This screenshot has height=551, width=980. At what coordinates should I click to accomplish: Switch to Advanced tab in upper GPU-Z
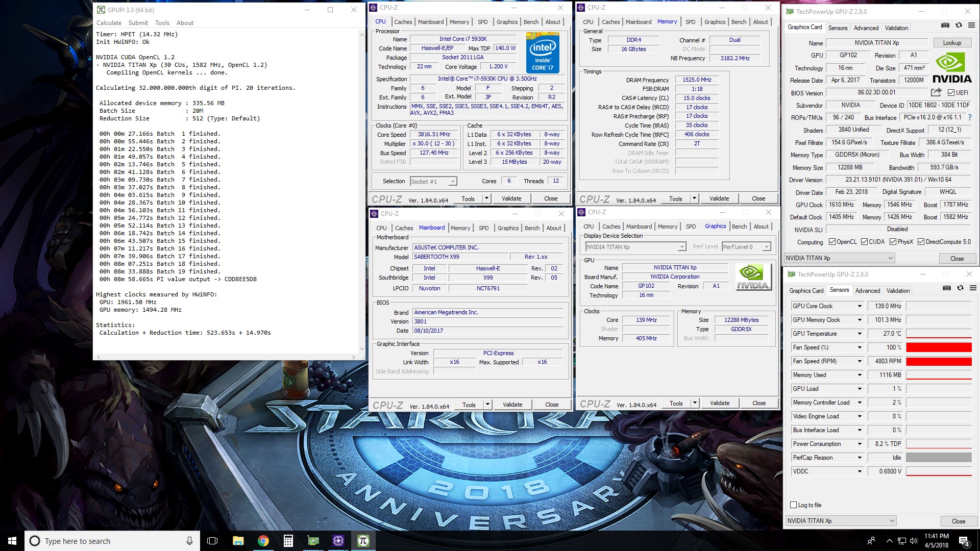point(866,28)
